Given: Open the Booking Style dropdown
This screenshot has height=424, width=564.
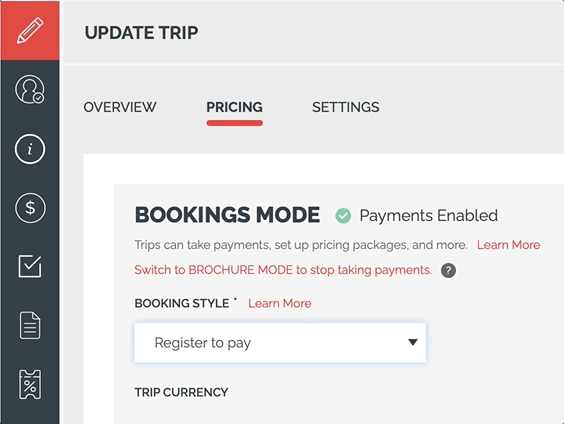Looking at the screenshot, I should (280, 343).
